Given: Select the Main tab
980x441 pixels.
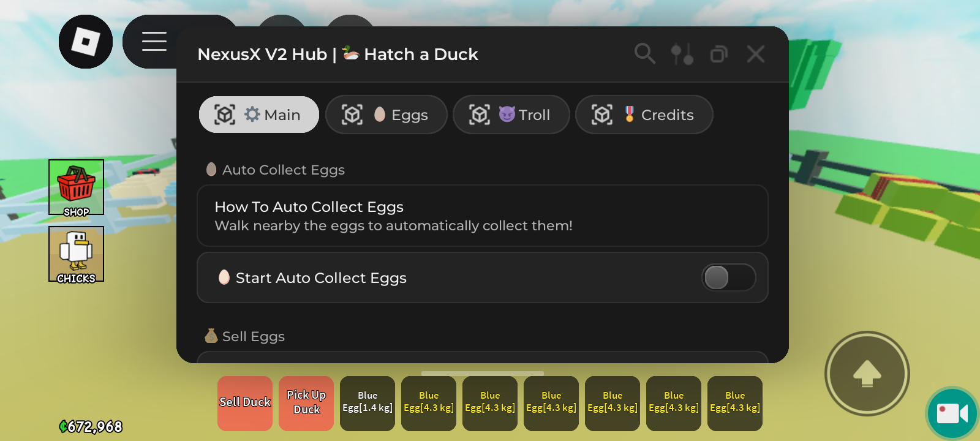Looking at the screenshot, I should tap(258, 115).
